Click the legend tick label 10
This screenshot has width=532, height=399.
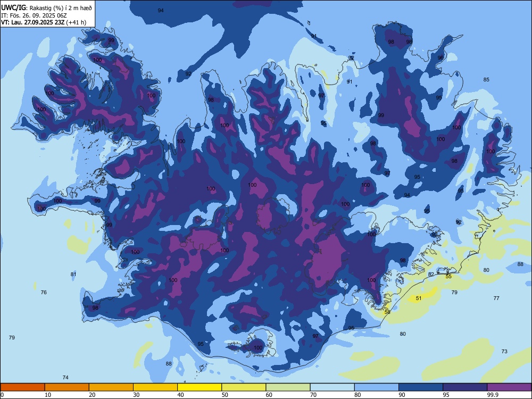48,395
